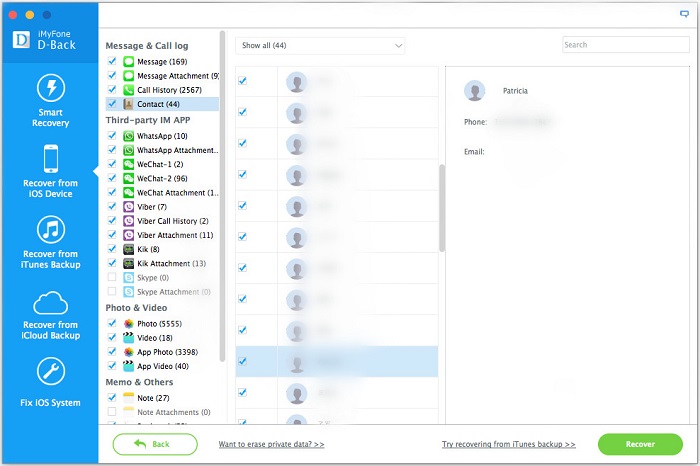Click the Photo & Video heading
The image size is (700, 466).
[136, 308]
